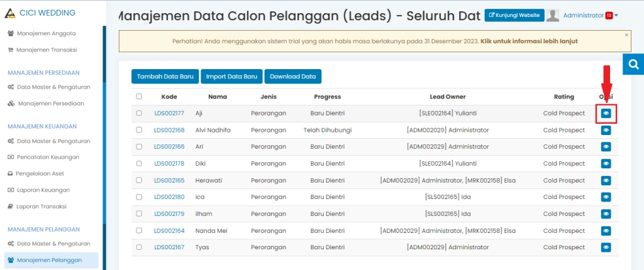The width and height of the screenshot is (644, 270).
Task: Select all rows with header checkbox
Action: [x=139, y=97]
